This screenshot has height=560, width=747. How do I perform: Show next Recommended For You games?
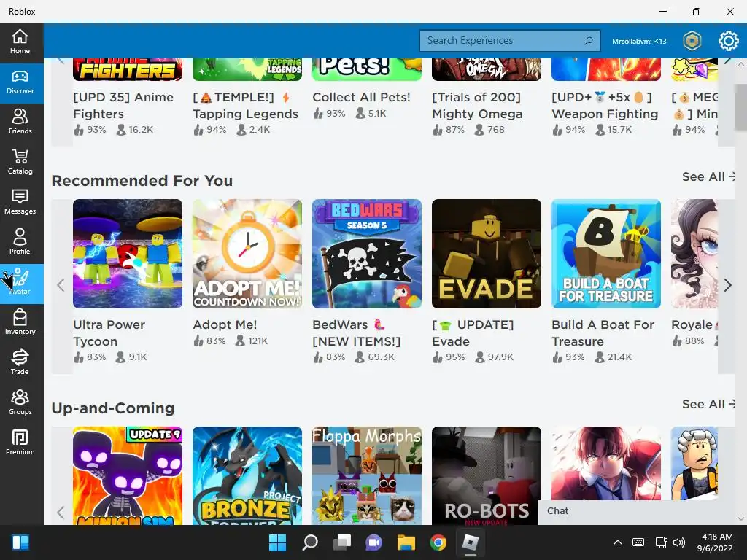[727, 286]
